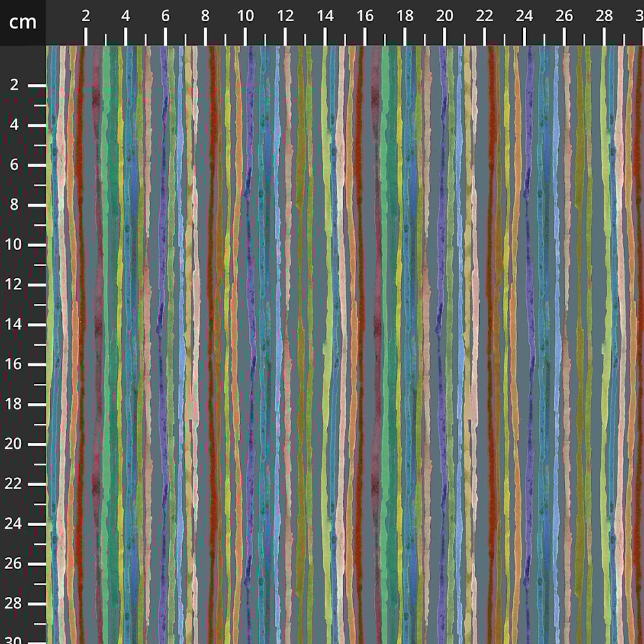The height and width of the screenshot is (644, 644).
Task: Click the 24 label on horizontal ruler
Action: 524,17
